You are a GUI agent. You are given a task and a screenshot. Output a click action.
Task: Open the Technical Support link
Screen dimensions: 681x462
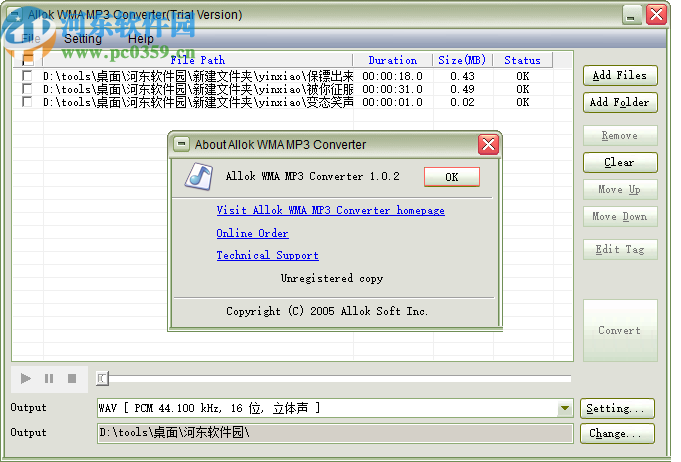[268, 255]
